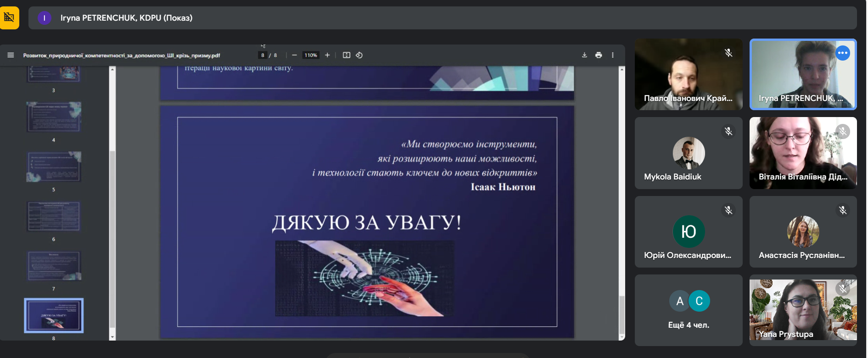Open the PDF viewer more actions menu
The image size is (868, 358).
(x=613, y=55)
